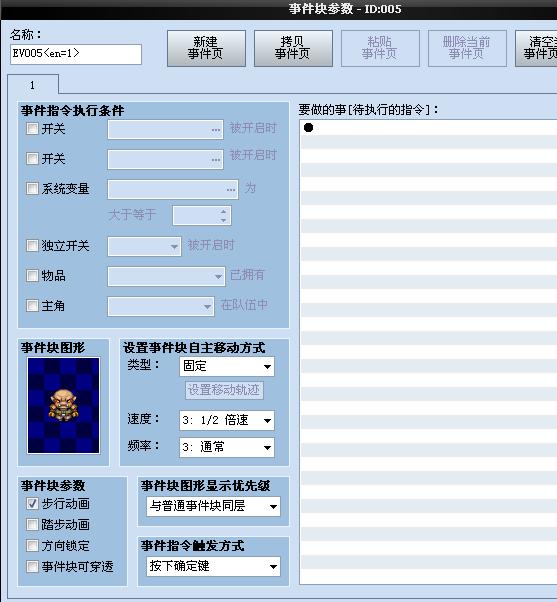Image resolution: width=557 pixels, height=602 pixels.
Task: Open the 事件指令触发方式 dropdown showing 按下确定键
Action: pos(213,566)
